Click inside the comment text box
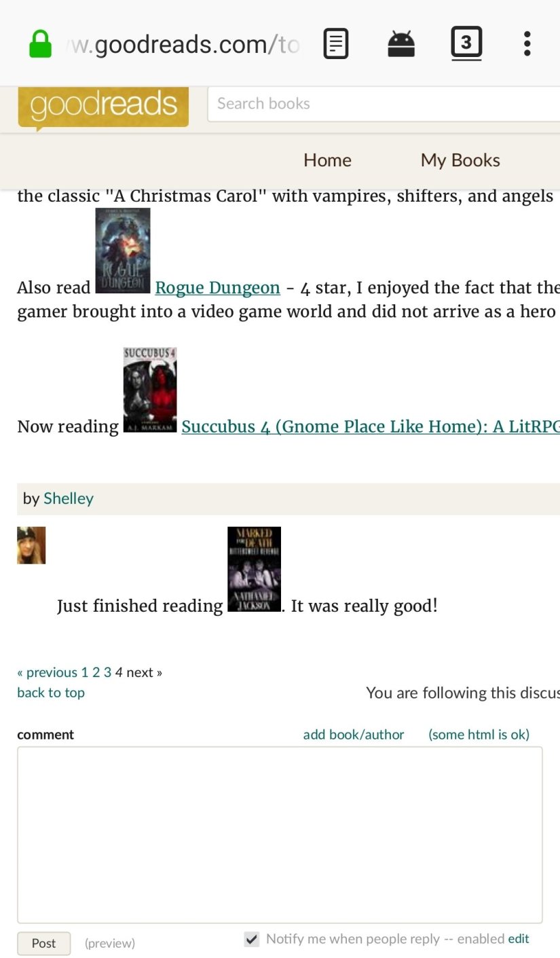Image resolution: width=560 pixels, height=958 pixels. tap(280, 835)
